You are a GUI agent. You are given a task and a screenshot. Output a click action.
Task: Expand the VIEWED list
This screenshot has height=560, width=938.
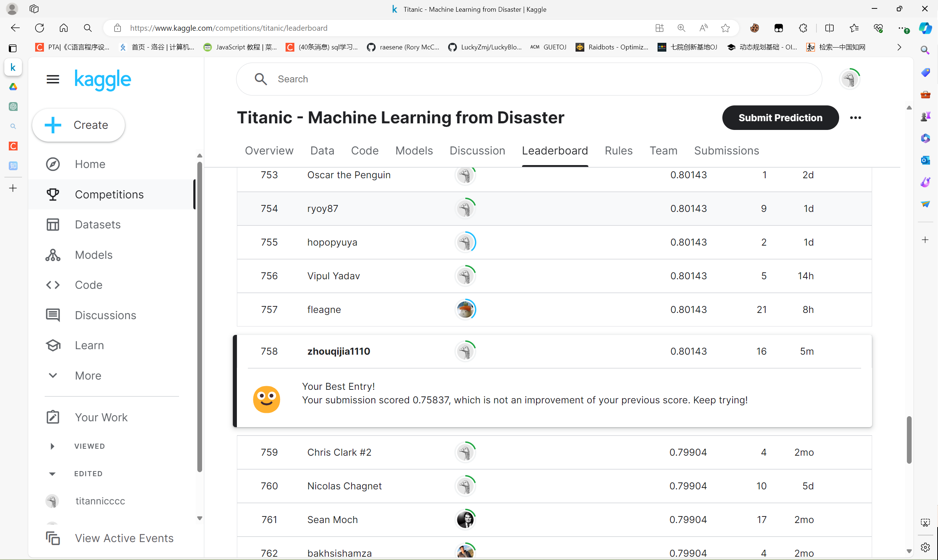(x=52, y=446)
